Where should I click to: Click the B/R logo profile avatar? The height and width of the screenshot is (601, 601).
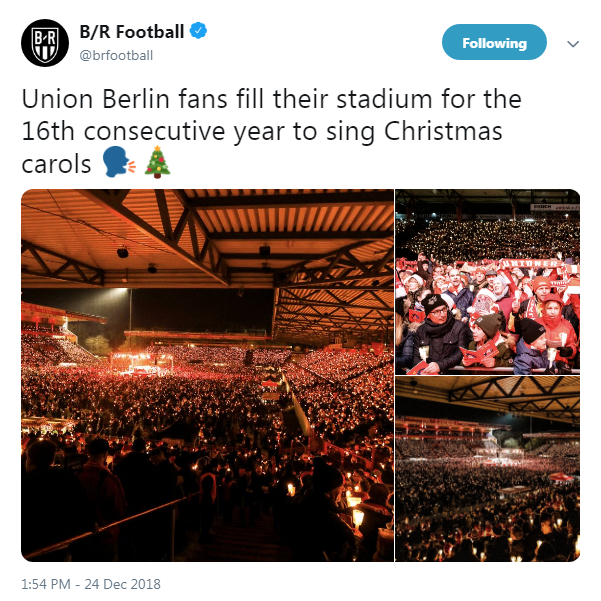click(x=44, y=42)
